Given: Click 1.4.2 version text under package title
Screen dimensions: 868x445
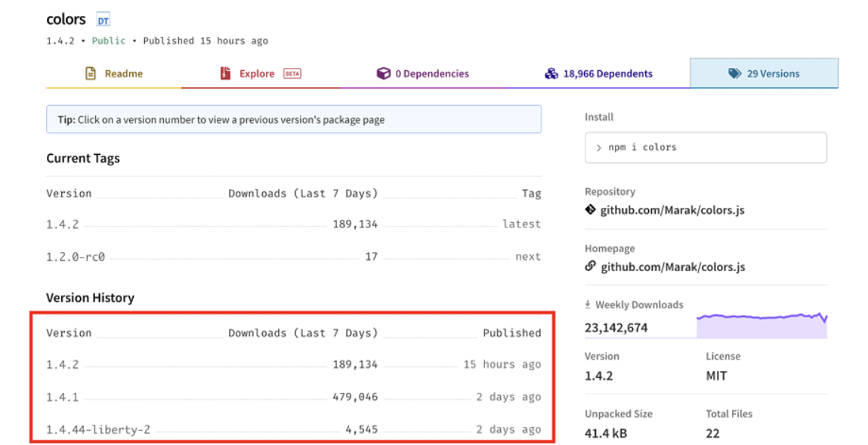Looking at the screenshot, I should click(x=60, y=41).
